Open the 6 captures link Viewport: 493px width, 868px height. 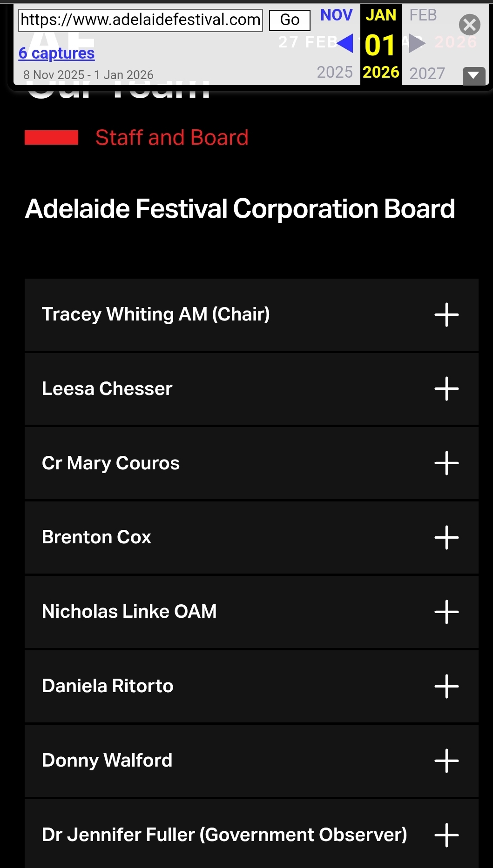(56, 53)
